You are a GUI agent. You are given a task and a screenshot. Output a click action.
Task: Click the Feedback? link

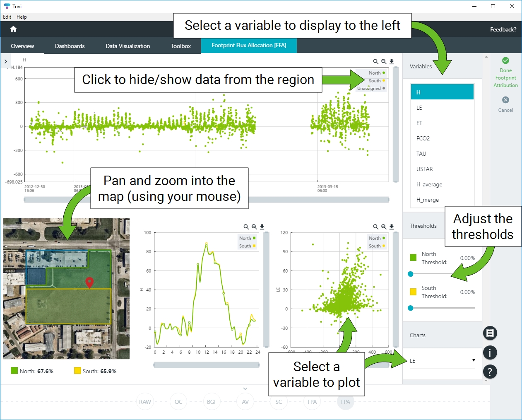[503, 29]
